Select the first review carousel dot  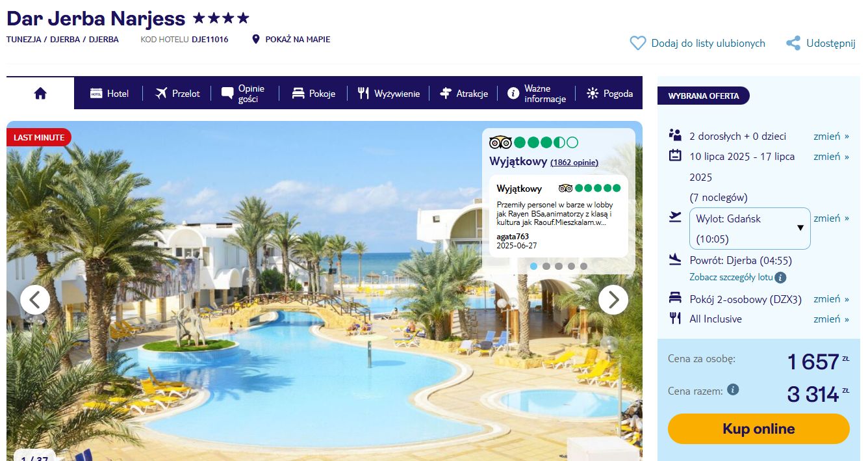click(533, 266)
